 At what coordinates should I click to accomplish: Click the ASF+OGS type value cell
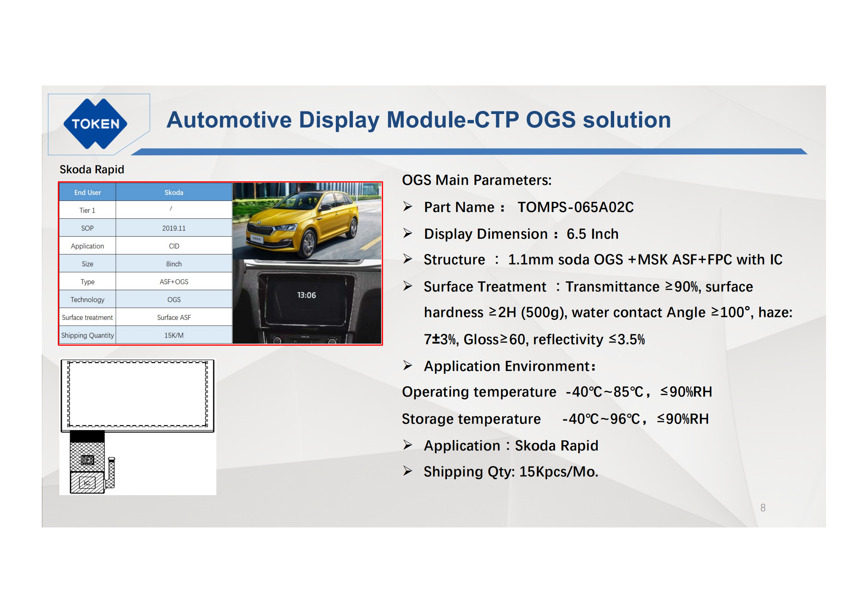pos(174,282)
